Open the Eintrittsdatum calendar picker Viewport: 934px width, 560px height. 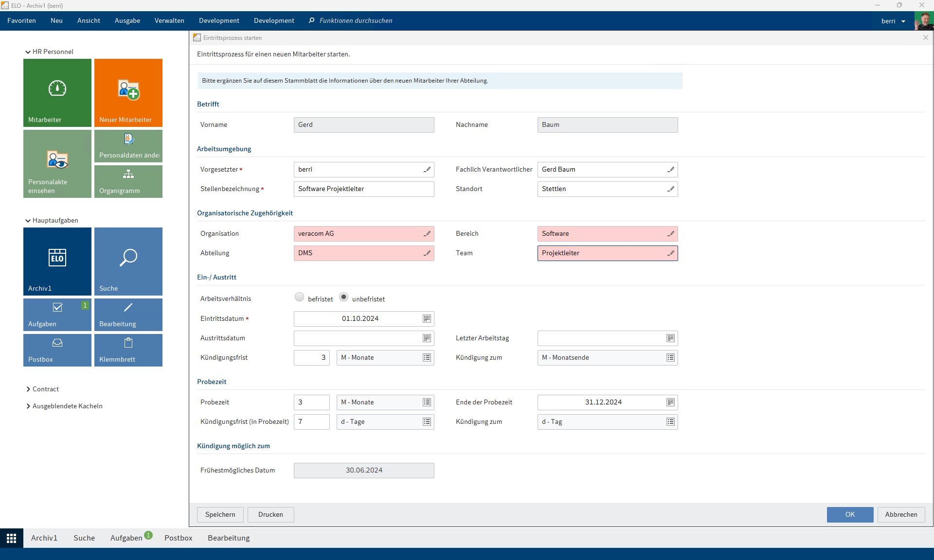(427, 319)
